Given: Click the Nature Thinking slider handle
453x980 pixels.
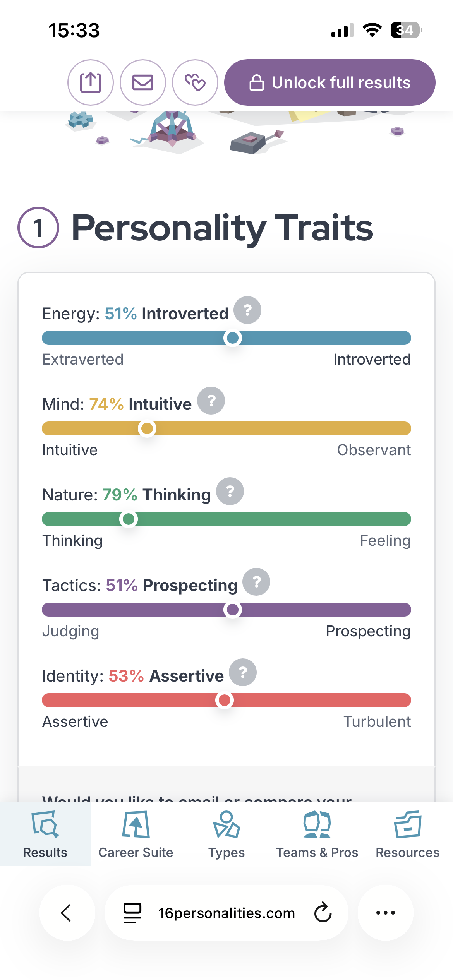Looking at the screenshot, I should (129, 519).
